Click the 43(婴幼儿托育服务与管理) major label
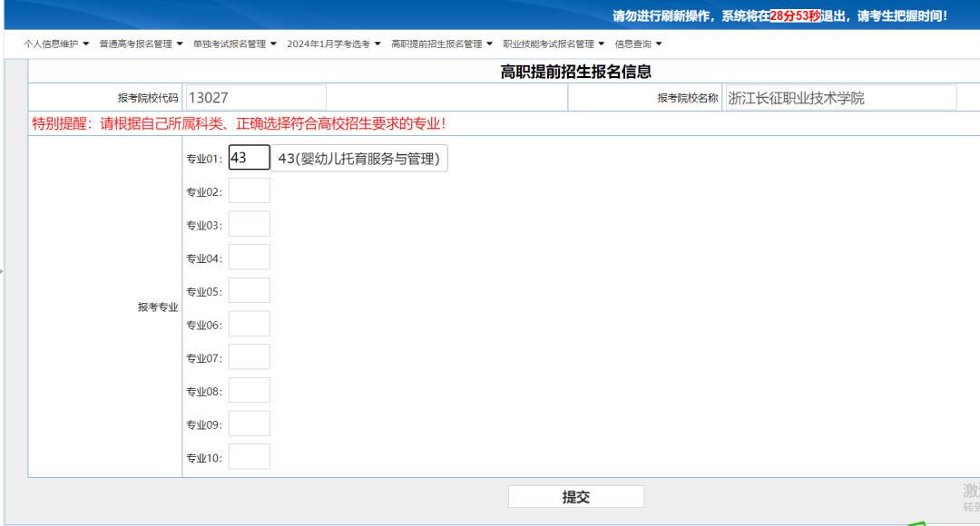The width and height of the screenshot is (980, 526). pos(358,157)
